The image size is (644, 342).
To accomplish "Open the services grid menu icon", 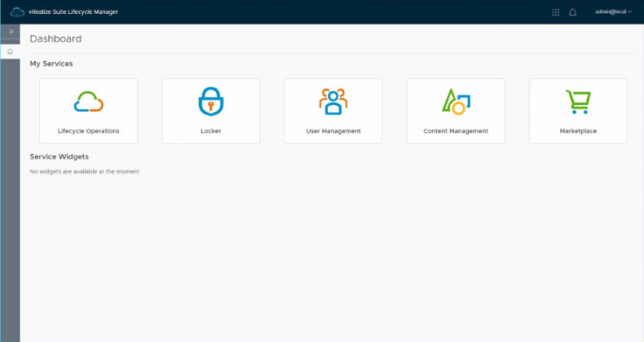I will click(x=556, y=12).
